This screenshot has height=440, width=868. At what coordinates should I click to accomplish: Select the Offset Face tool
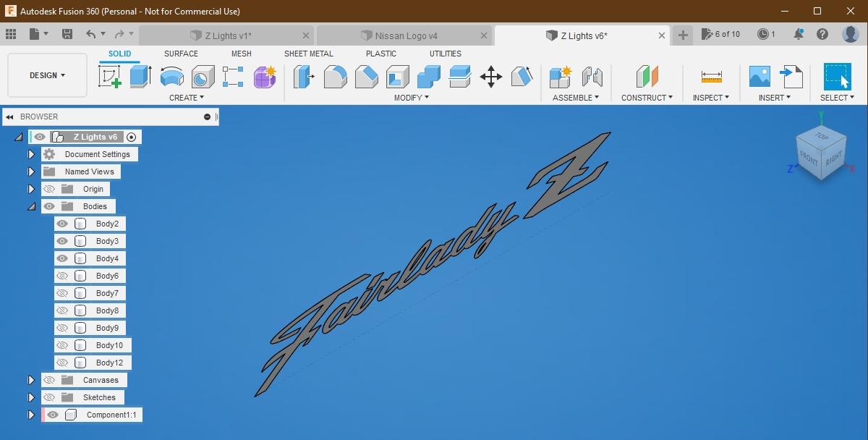pos(460,76)
